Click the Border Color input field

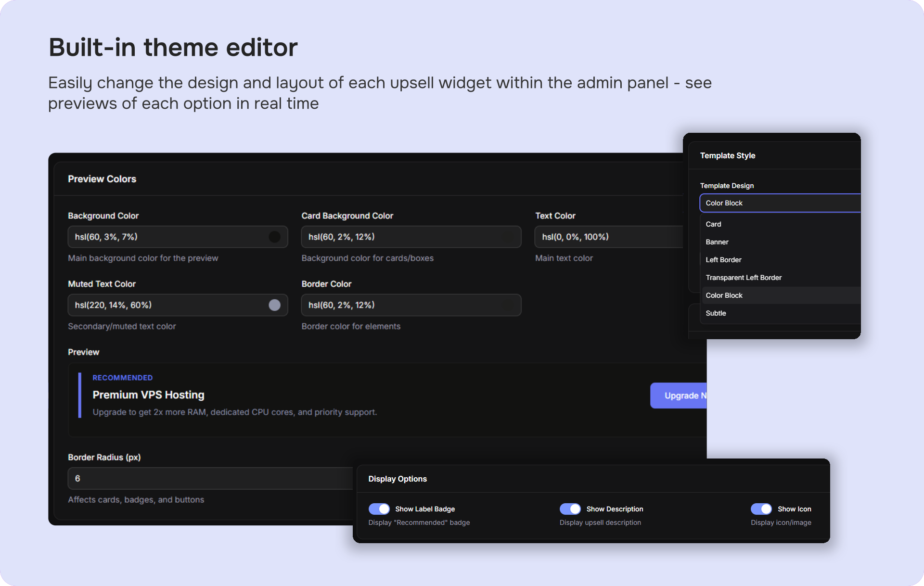tap(411, 305)
